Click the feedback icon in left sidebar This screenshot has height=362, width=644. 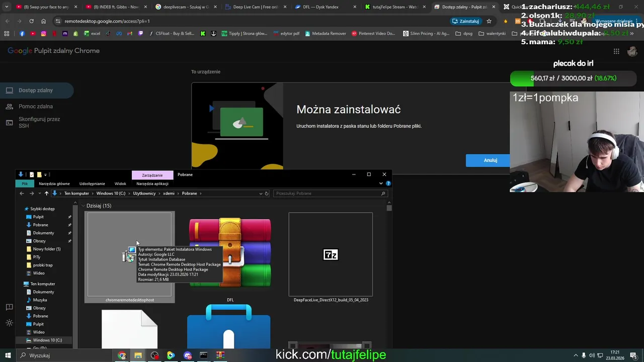click(9, 307)
